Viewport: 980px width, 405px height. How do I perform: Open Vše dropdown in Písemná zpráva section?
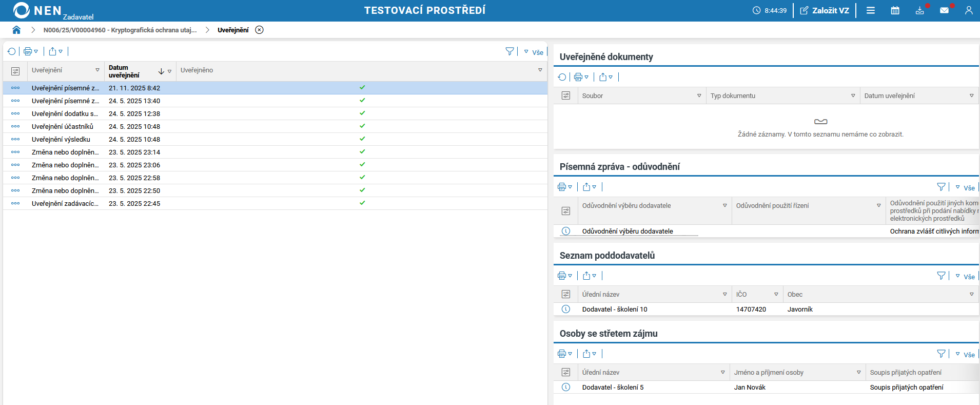[x=965, y=188]
